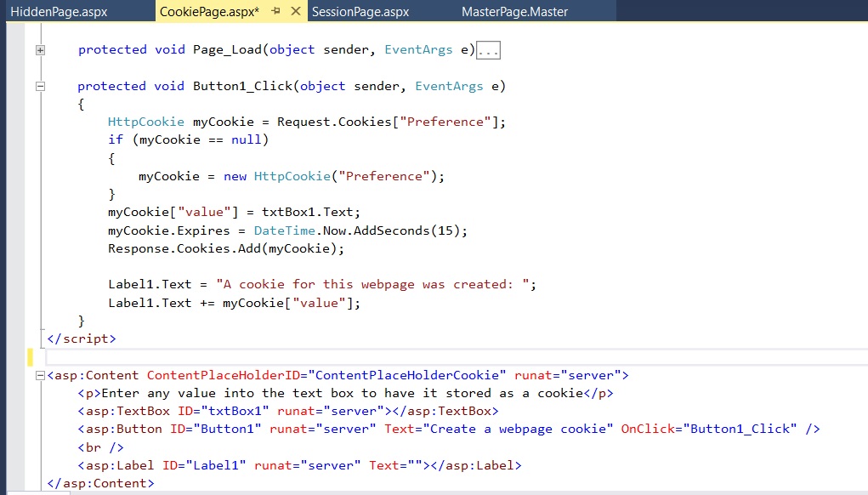
Task: Click the Response.Cookies.Add(myCookie) line
Action: click(226, 248)
